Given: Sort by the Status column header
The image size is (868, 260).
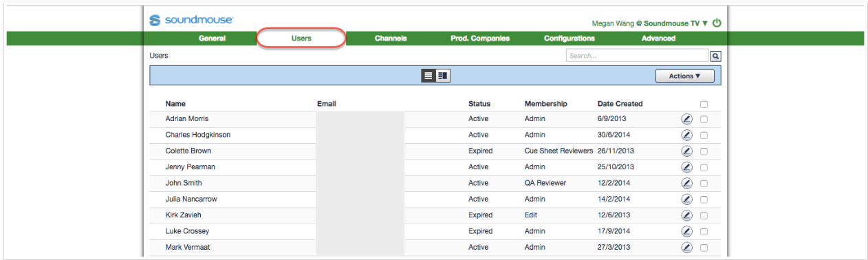Looking at the screenshot, I should pyautogui.click(x=479, y=104).
